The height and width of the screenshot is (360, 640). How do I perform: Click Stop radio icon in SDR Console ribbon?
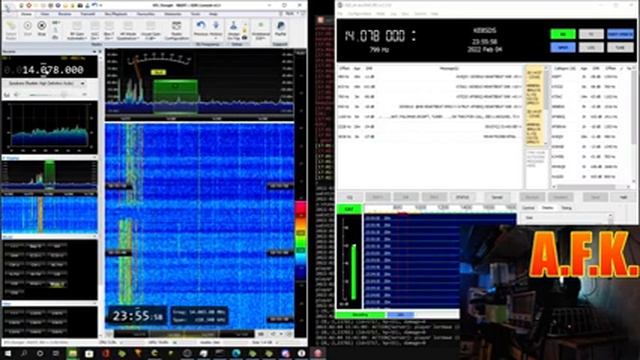[41, 28]
